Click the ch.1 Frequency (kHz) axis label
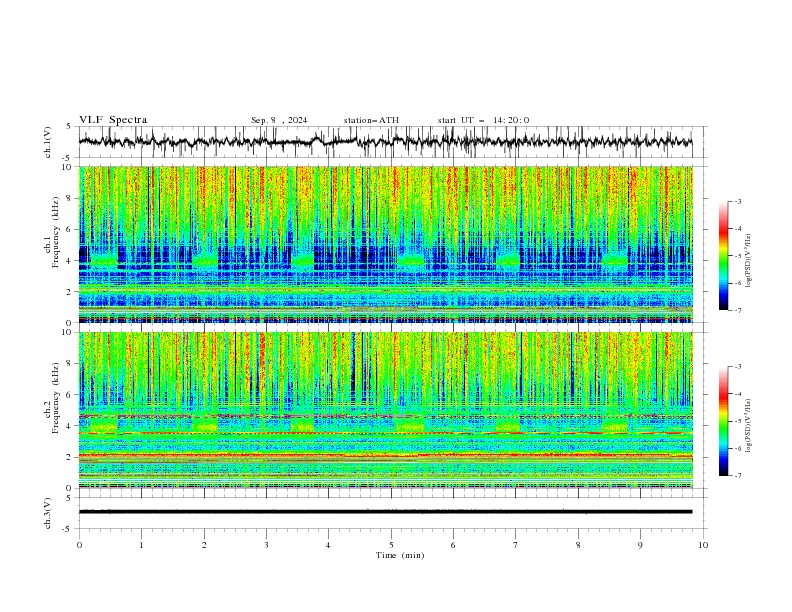Screen dimensions: 792x612 (52, 233)
